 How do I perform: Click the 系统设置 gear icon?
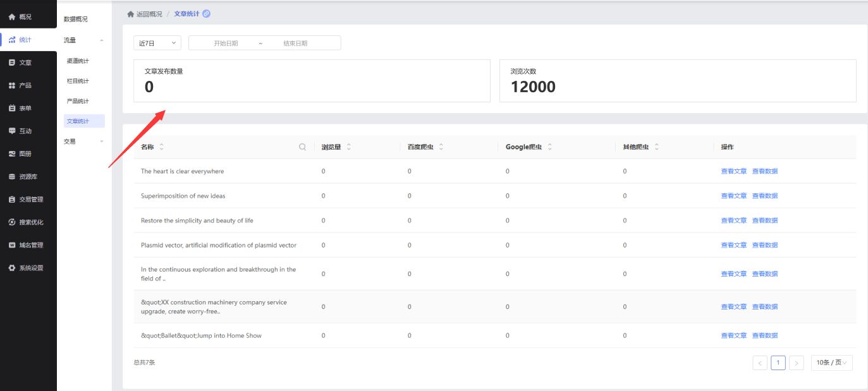(12, 268)
